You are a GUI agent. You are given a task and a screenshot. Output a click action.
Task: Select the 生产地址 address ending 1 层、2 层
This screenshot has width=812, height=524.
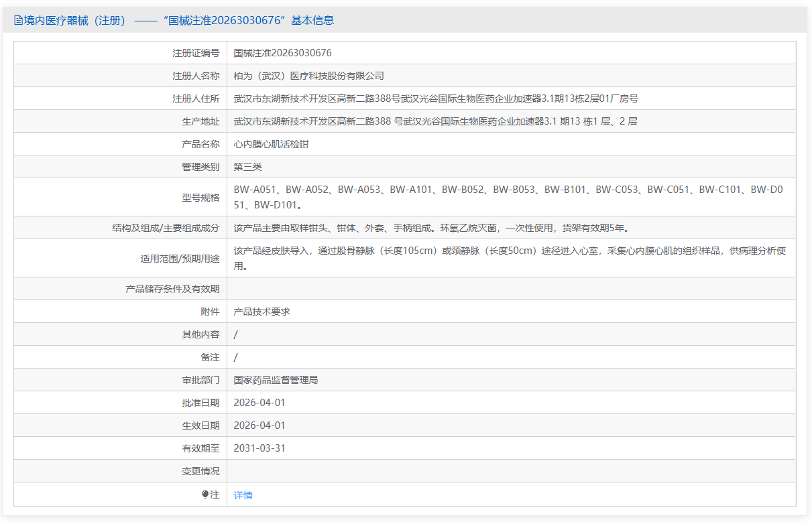click(x=435, y=121)
